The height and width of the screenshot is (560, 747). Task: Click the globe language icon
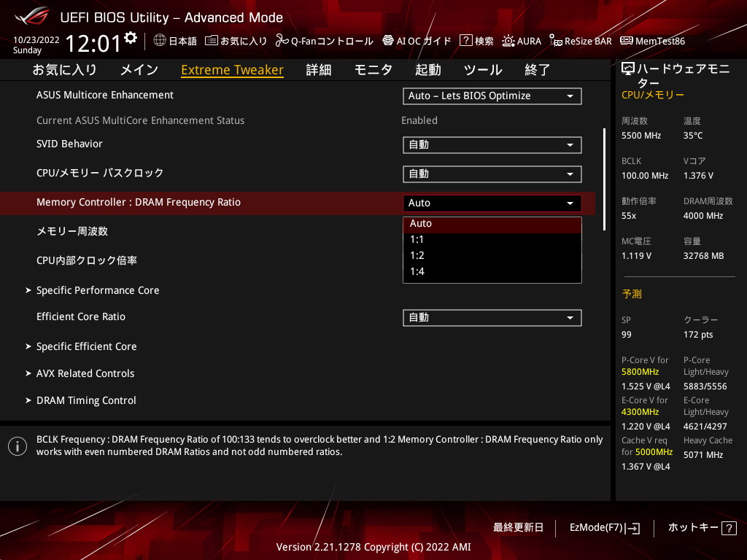(x=160, y=41)
